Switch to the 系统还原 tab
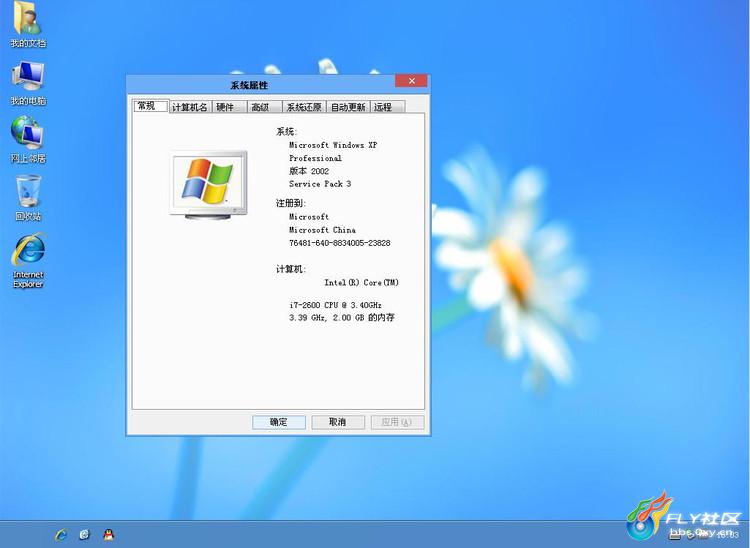The width and height of the screenshot is (750, 548). pyautogui.click(x=304, y=107)
